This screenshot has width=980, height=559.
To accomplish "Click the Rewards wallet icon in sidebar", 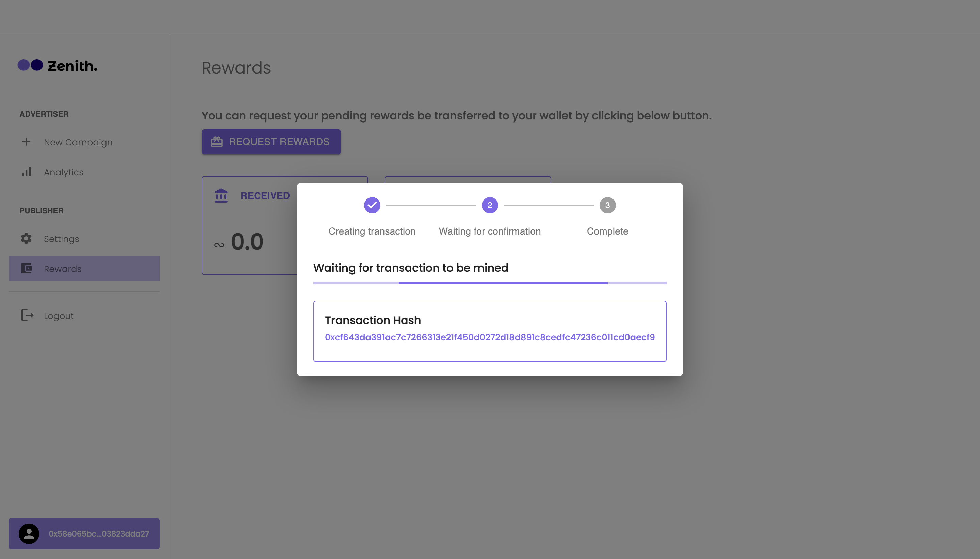I will [x=26, y=268].
